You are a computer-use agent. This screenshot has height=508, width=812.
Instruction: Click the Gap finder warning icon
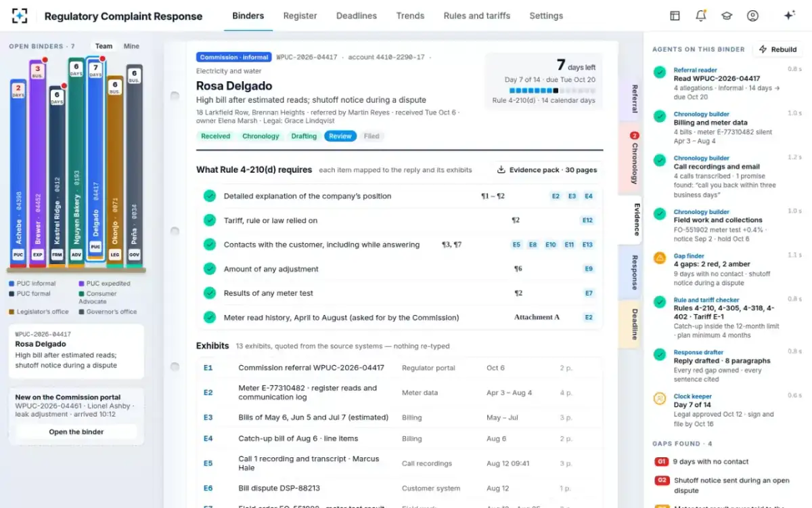660,258
